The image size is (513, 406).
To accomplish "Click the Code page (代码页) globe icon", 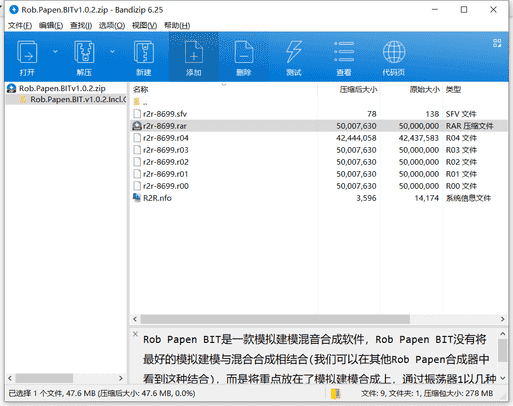I will pos(394,52).
